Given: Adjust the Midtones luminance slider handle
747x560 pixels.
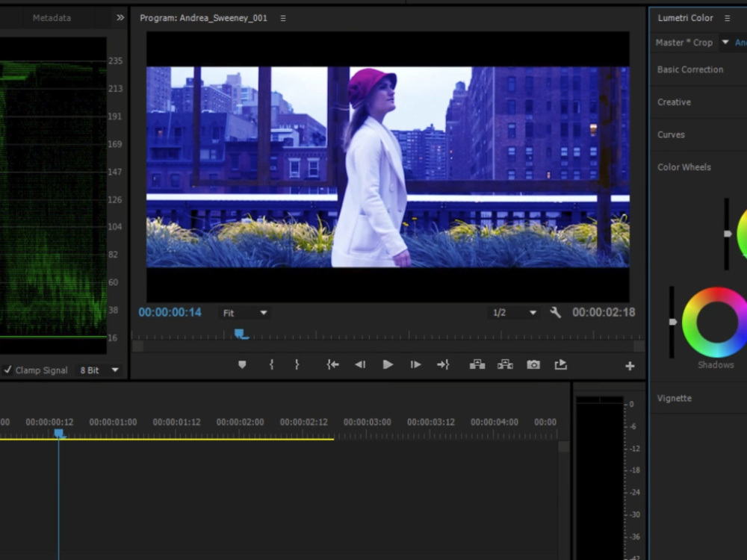Looking at the screenshot, I should (728, 234).
